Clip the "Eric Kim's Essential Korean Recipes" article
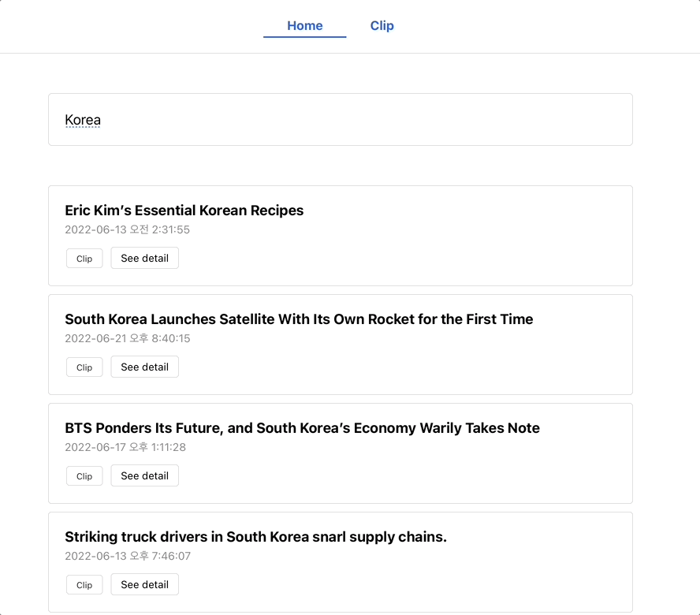The image size is (700, 615). coord(84,258)
